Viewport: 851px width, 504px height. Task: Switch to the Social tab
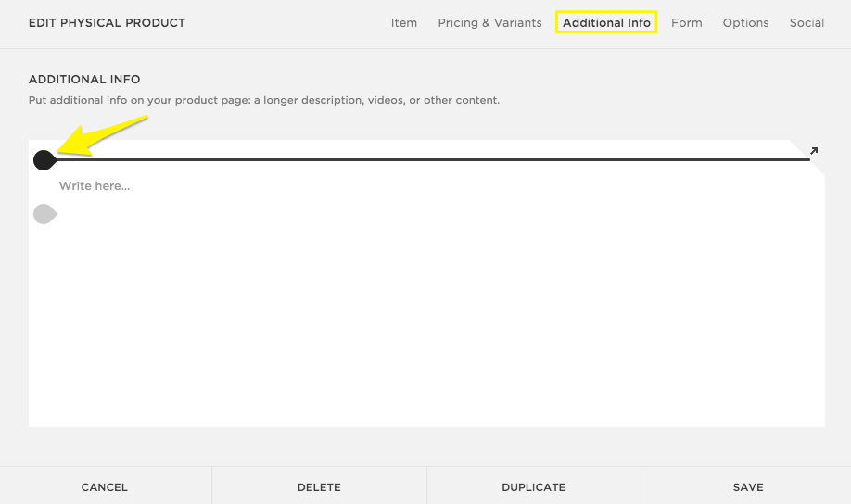[807, 23]
